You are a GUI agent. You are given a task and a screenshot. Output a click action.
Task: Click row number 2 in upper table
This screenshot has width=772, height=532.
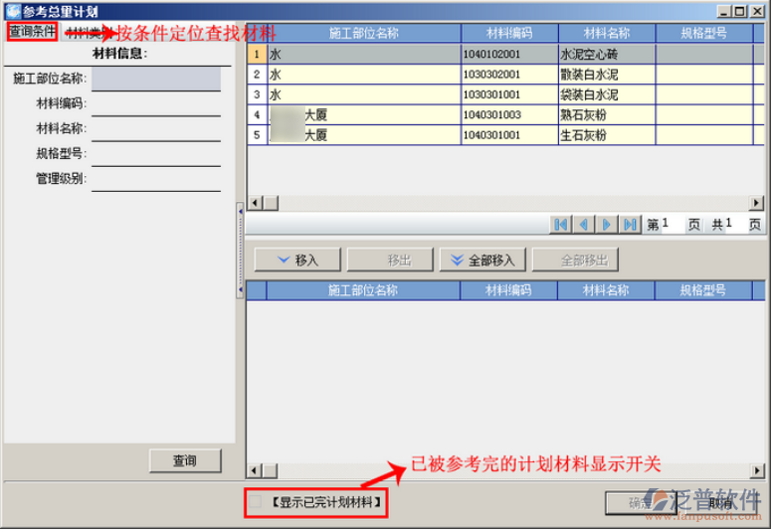pos(257,75)
